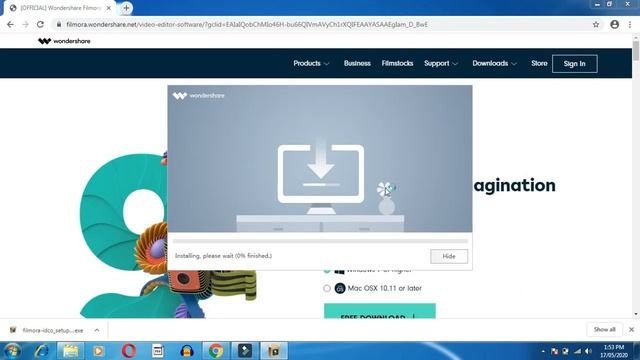
Task: Open Chrome three-dot menu
Action: tap(630, 24)
